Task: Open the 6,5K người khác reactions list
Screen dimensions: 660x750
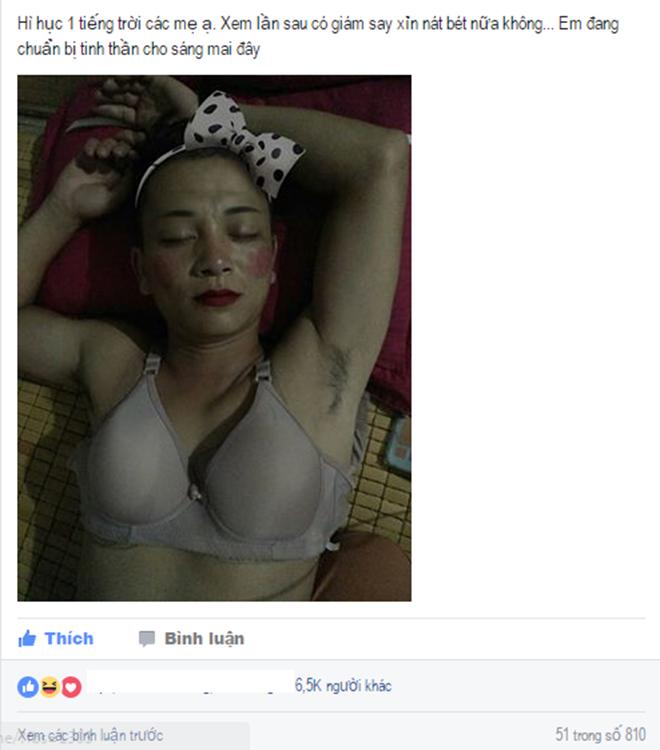Action: [x=343, y=685]
